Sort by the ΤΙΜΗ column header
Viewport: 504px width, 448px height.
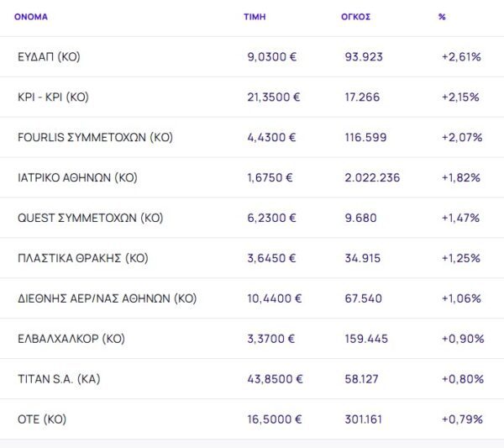pyautogui.click(x=255, y=16)
